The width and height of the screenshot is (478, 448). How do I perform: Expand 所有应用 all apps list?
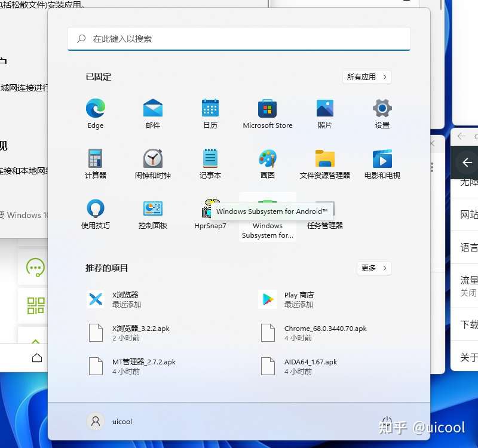tap(367, 77)
